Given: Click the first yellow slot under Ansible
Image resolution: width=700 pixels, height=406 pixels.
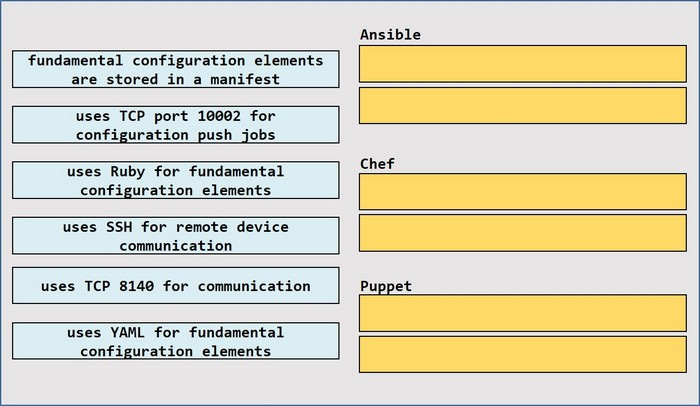Looking at the screenshot, I should pos(523,64).
